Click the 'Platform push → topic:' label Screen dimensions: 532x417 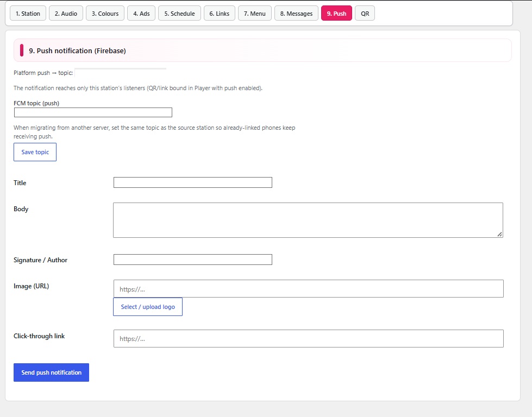43,73
